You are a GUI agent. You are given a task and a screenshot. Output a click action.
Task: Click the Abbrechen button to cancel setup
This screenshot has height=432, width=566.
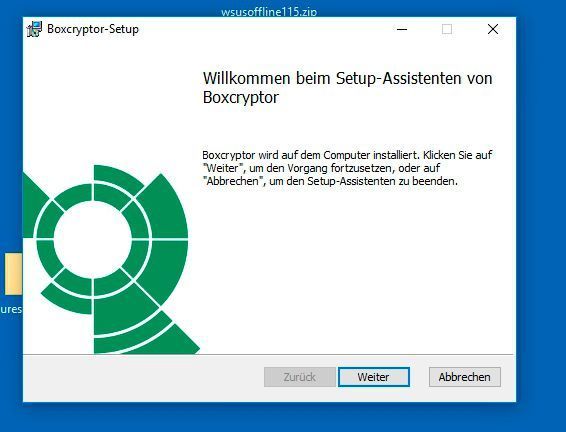point(465,377)
